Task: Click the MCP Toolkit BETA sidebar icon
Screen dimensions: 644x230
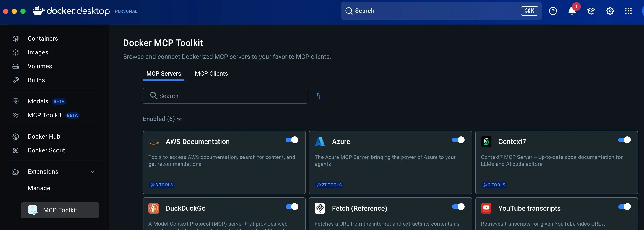Action: pyautogui.click(x=16, y=115)
